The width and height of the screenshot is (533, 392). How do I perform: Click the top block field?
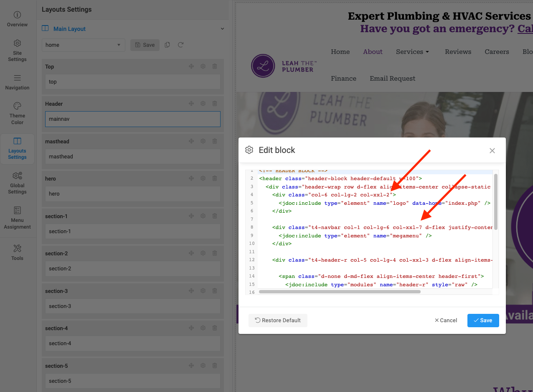coord(132,82)
